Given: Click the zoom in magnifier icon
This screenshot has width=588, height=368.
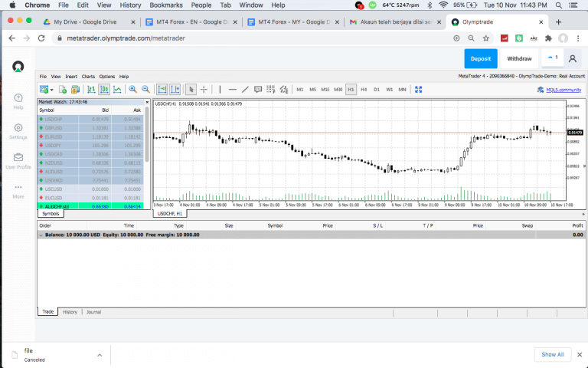Looking at the screenshot, I should coord(132,90).
